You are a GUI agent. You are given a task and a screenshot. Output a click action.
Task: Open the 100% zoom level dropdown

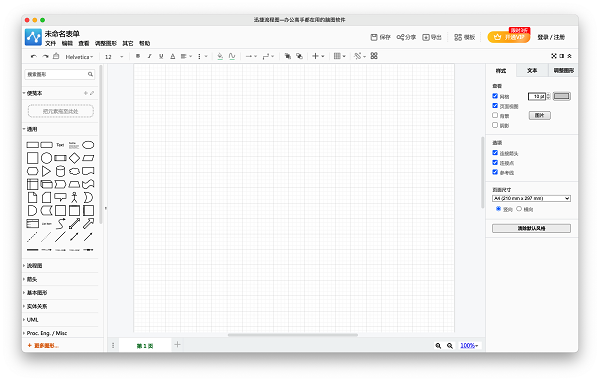tap(469, 346)
